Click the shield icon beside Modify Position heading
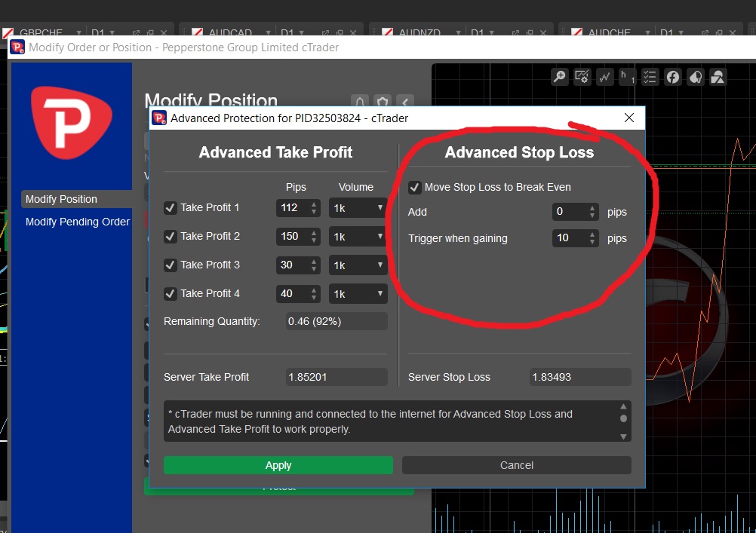The width and height of the screenshot is (756, 533). (x=383, y=102)
